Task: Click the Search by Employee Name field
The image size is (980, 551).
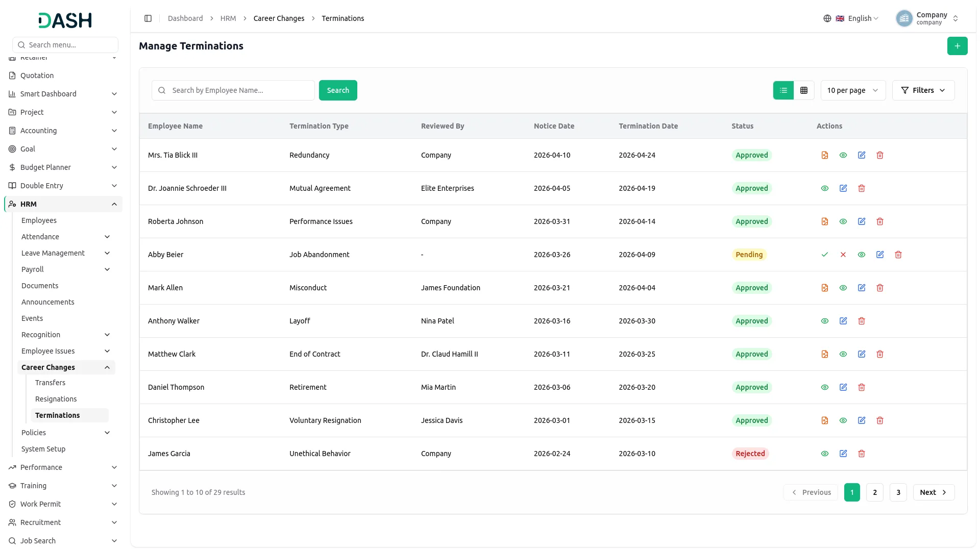Action: (x=233, y=90)
